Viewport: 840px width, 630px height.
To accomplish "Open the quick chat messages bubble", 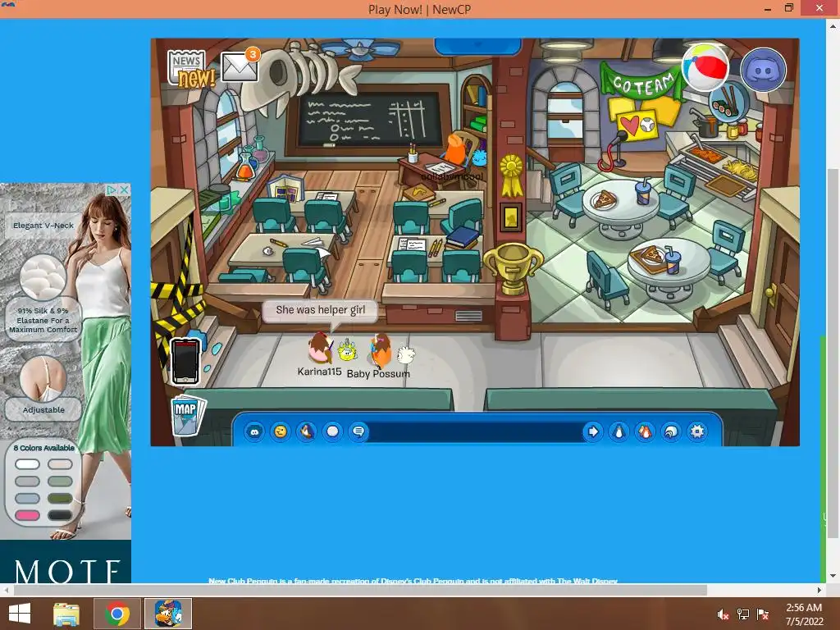I will pyautogui.click(x=358, y=431).
